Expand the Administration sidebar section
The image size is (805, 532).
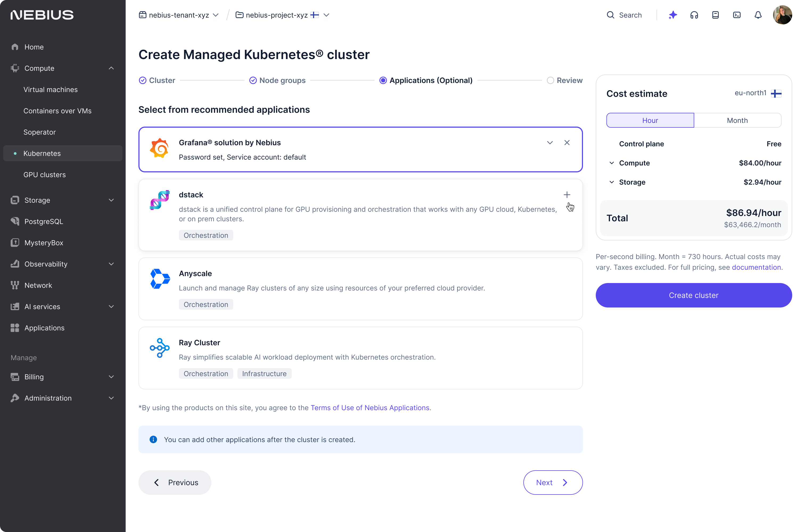[111, 398]
